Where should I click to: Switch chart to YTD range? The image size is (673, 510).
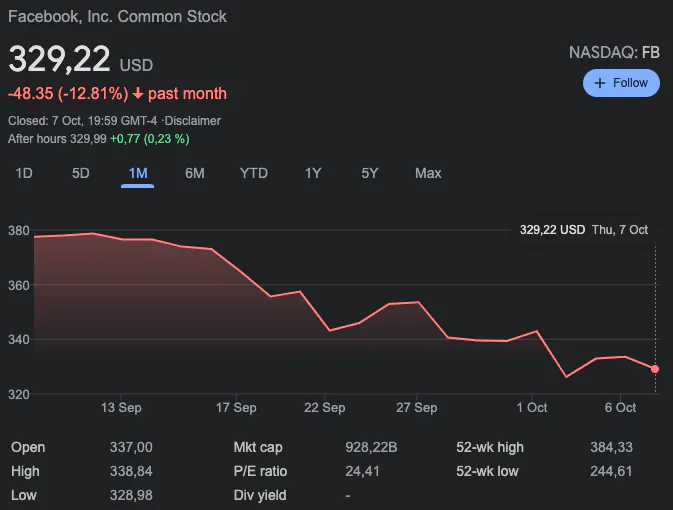(x=254, y=173)
